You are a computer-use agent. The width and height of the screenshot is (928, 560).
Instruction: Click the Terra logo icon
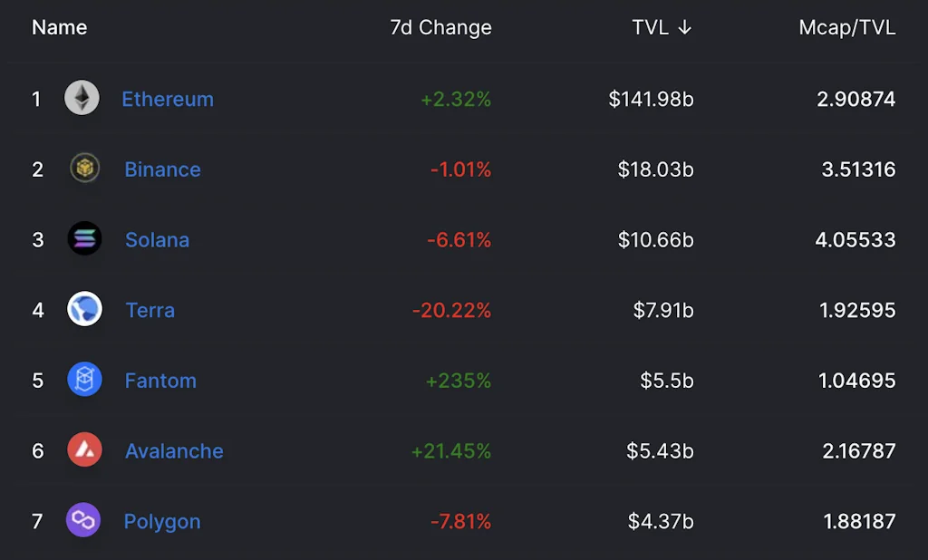click(x=85, y=310)
